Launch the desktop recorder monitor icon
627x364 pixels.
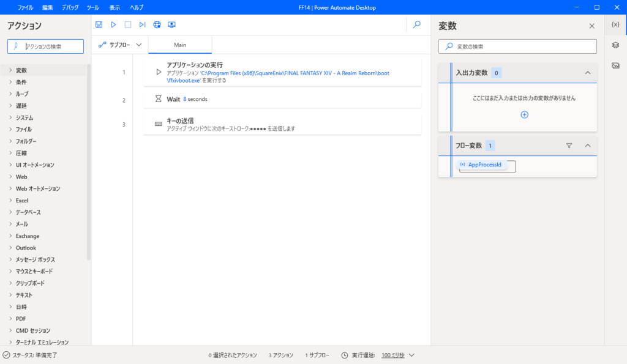tap(171, 24)
